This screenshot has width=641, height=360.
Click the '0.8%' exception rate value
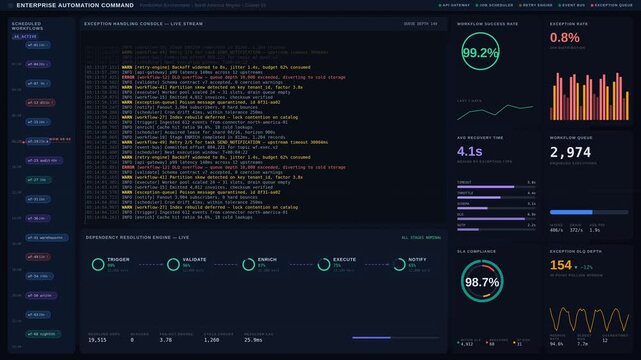pyautogui.click(x=565, y=38)
